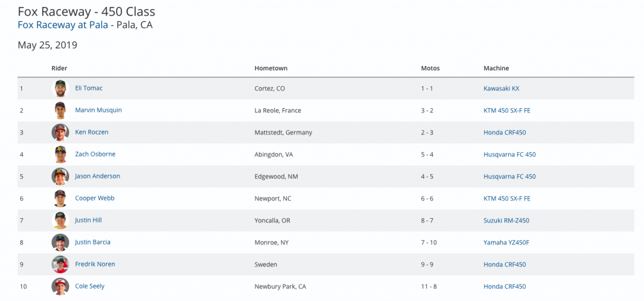Click Jason Anderson's avatar photo

point(60,177)
